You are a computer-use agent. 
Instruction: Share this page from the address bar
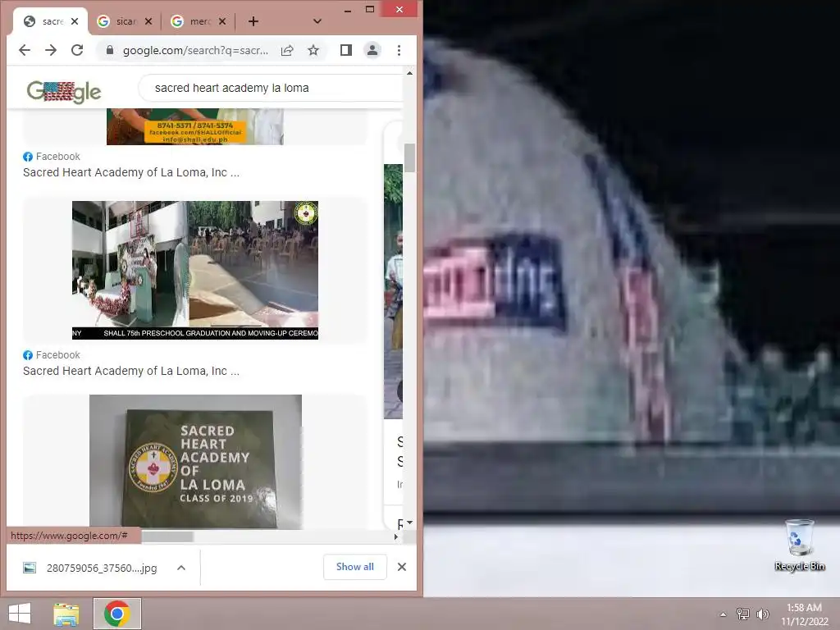pyautogui.click(x=287, y=50)
